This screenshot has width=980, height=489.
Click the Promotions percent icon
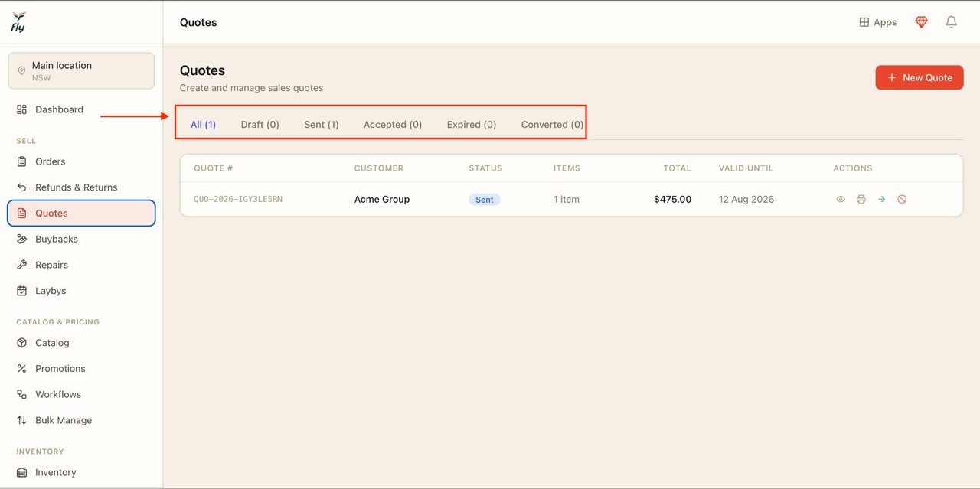coord(21,369)
